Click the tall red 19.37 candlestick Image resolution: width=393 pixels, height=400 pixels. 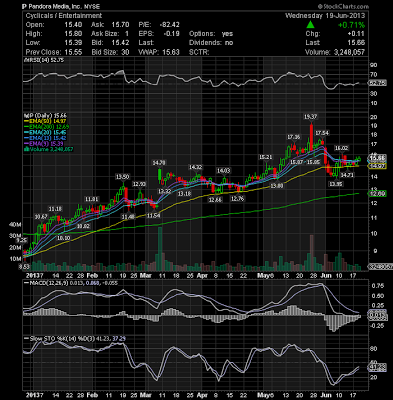click(311, 137)
